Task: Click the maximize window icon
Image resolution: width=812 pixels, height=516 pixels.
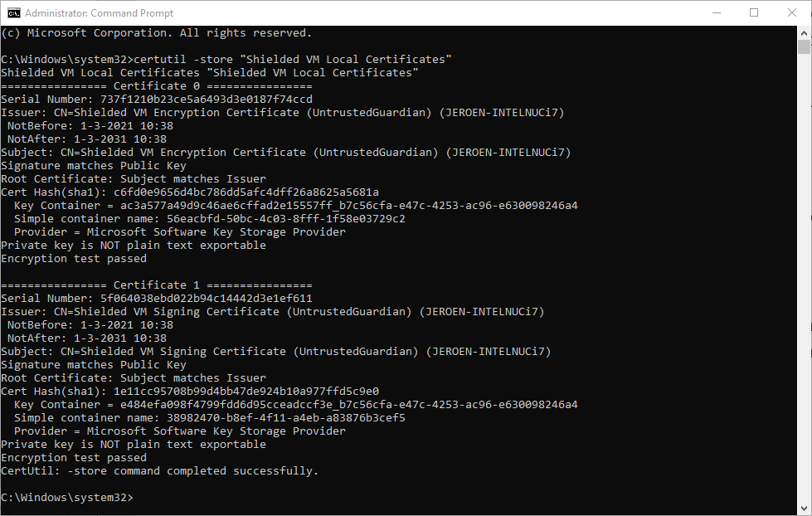Action: pos(753,13)
